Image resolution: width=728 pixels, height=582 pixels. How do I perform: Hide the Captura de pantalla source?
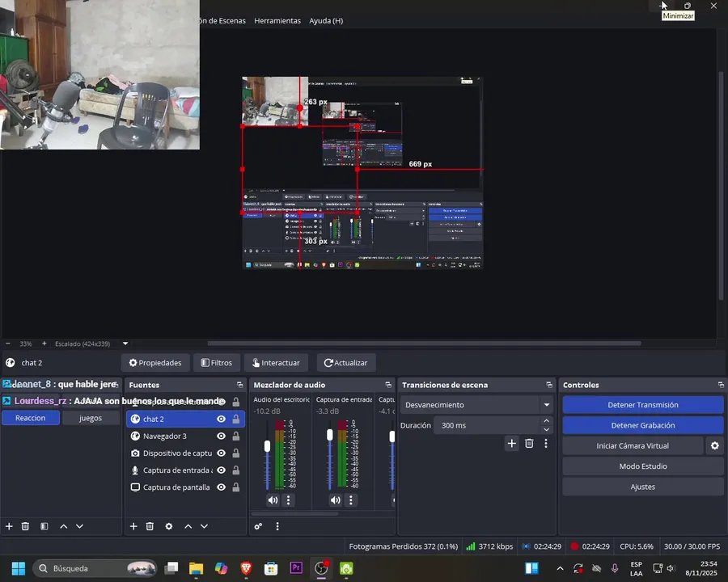tap(222, 487)
